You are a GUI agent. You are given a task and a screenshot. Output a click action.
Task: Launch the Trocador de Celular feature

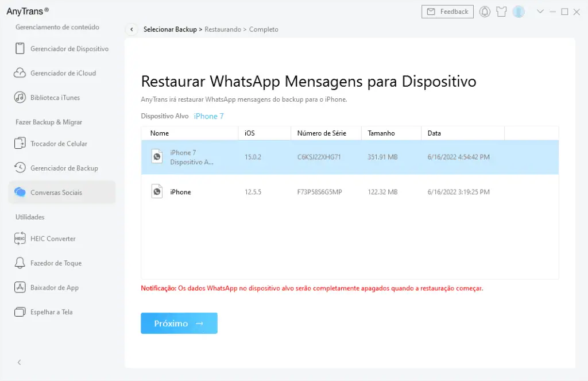tap(59, 143)
